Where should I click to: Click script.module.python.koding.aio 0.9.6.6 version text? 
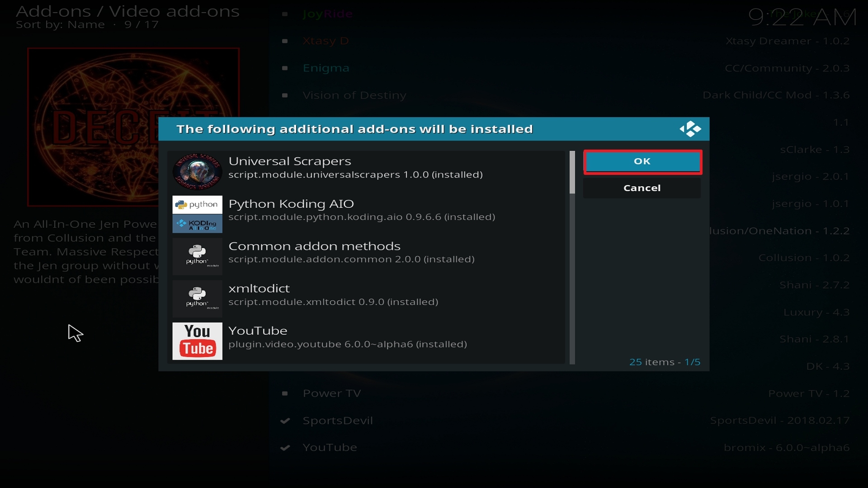click(x=362, y=217)
